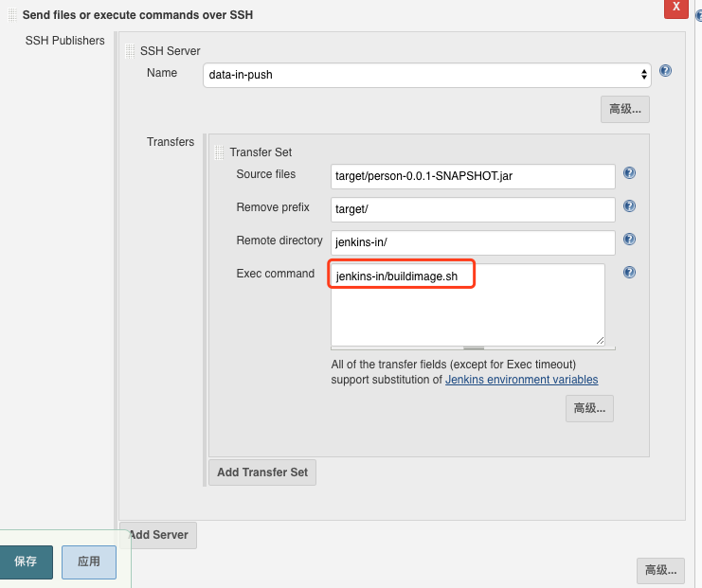This screenshot has height=588, width=702.
Task: Click the textarea bottom resize bar handle
Action: point(474,348)
